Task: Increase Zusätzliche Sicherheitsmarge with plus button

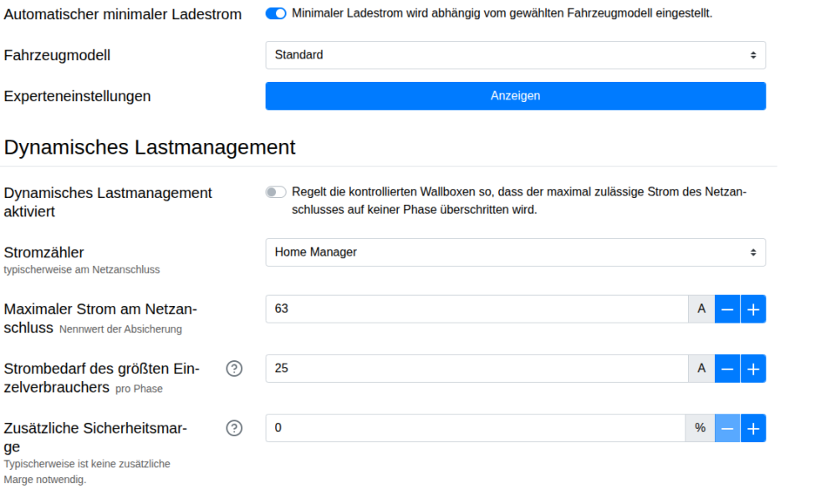Action: point(753,428)
